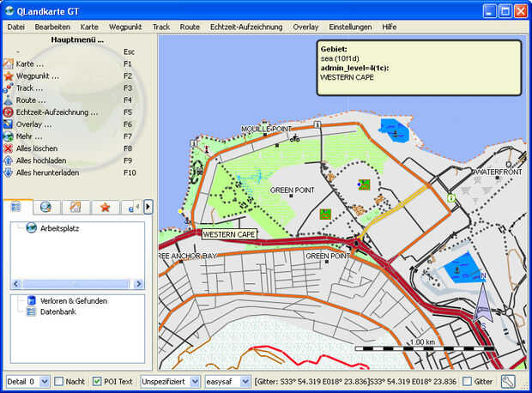Click the Datenbank icon in tree
Screen dimensions: 532x393
(x=31, y=311)
